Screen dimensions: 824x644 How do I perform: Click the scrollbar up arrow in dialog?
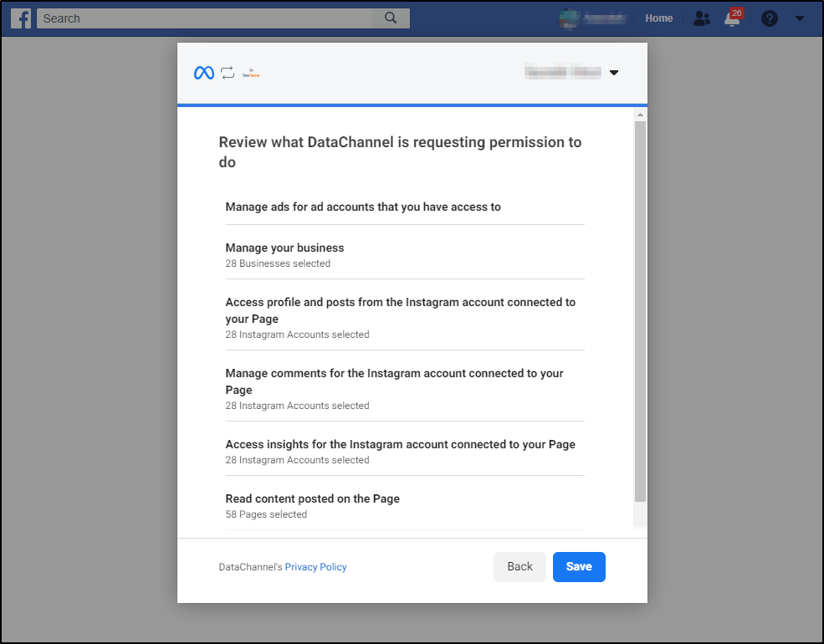point(640,115)
